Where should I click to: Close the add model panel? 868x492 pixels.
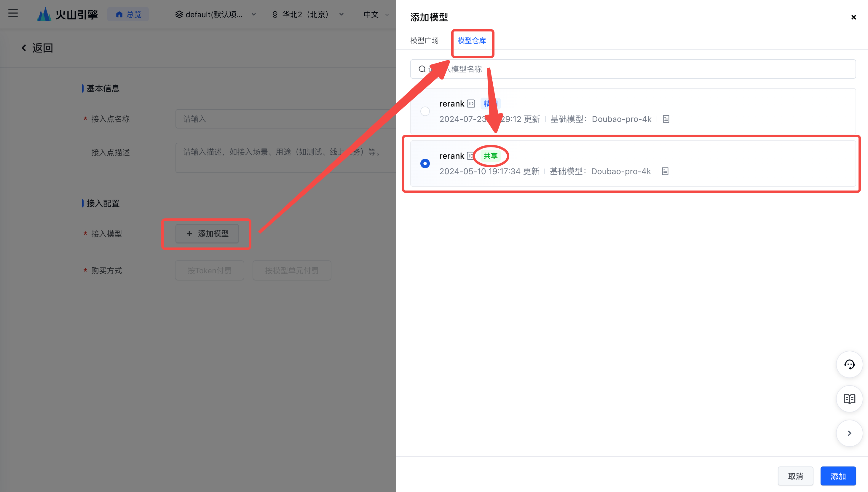click(853, 17)
